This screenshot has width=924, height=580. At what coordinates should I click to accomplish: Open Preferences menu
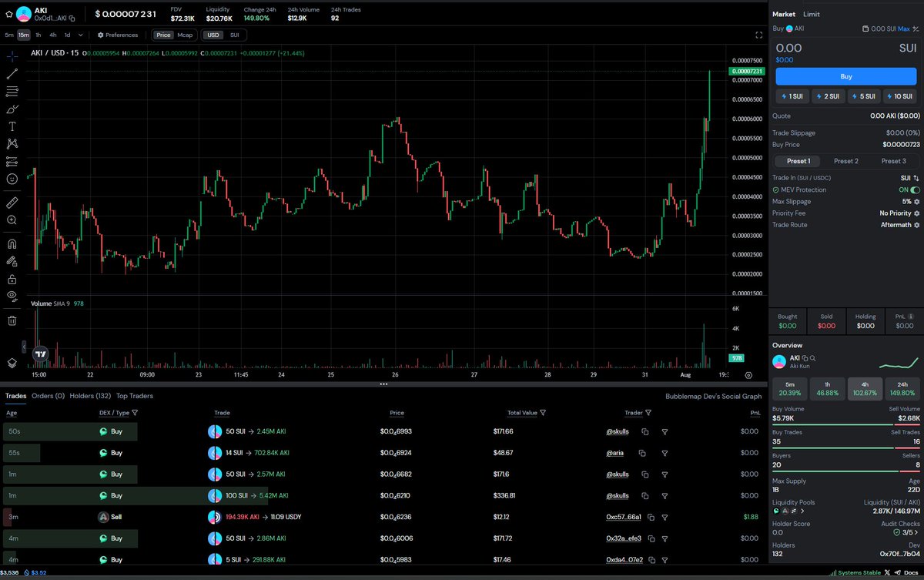(x=118, y=35)
